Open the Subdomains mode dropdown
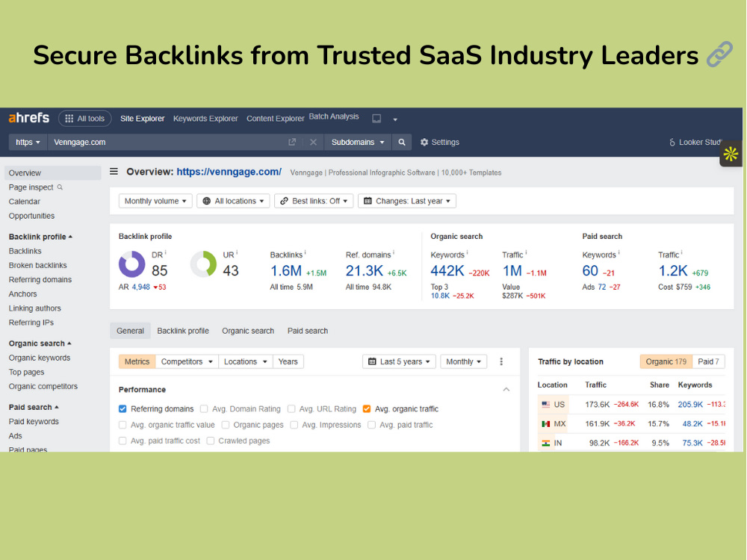 pyautogui.click(x=358, y=143)
